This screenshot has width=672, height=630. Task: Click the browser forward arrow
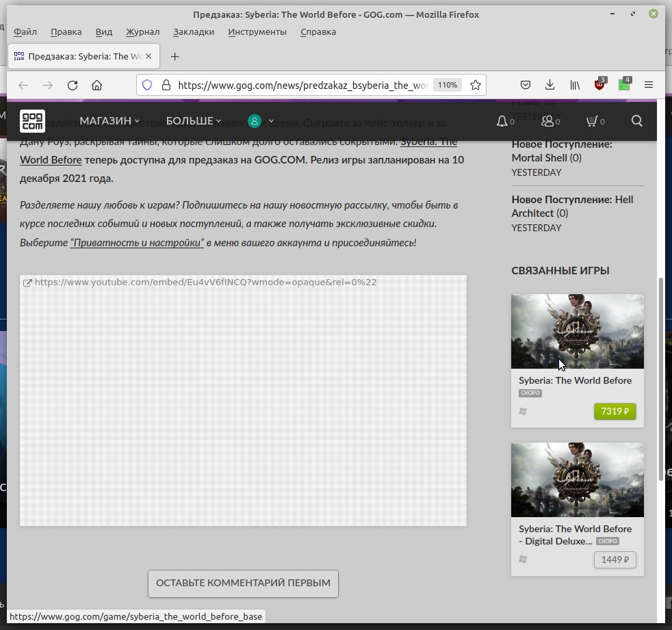pyautogui.click(x=48, y=86)
